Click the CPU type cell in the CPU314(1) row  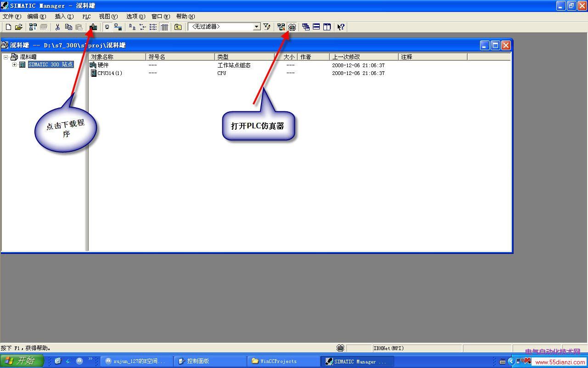click(222, 73)
